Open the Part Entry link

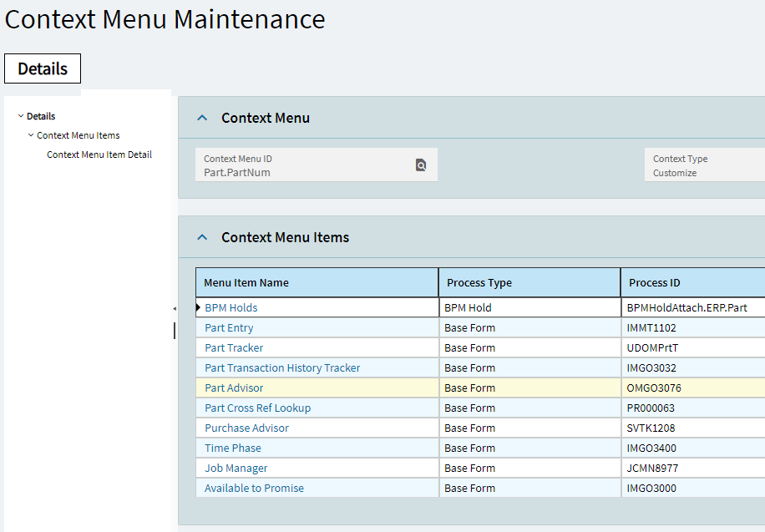coord(229,328)
